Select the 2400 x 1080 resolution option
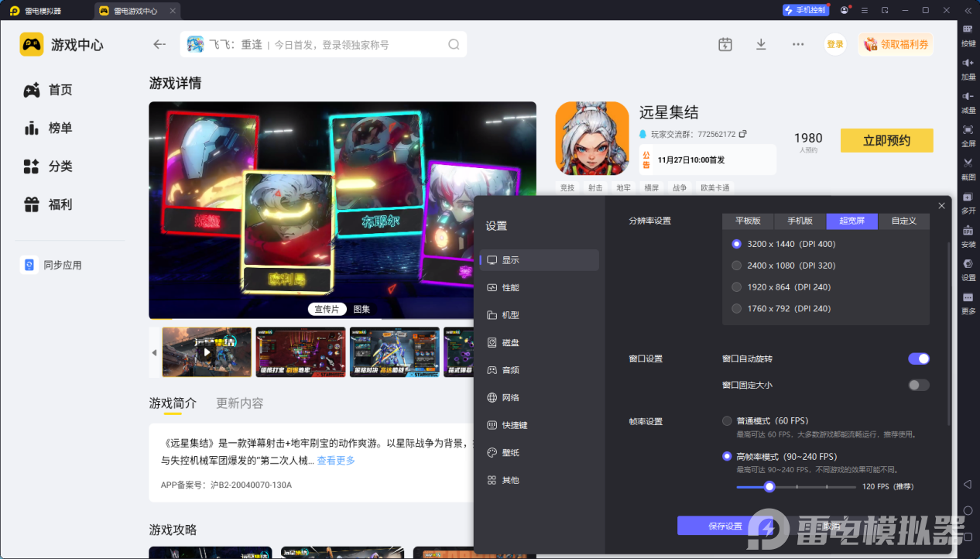 737,266
